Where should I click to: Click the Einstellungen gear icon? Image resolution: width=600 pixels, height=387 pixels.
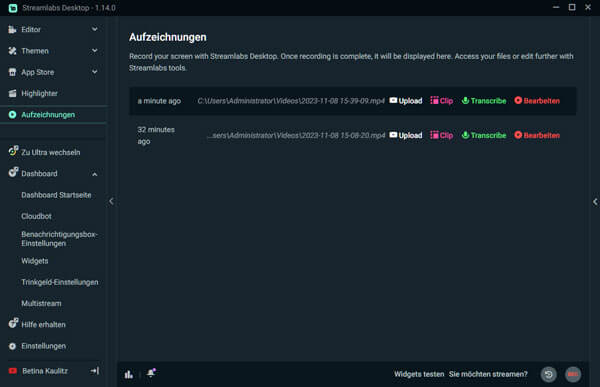click(12, 346)
